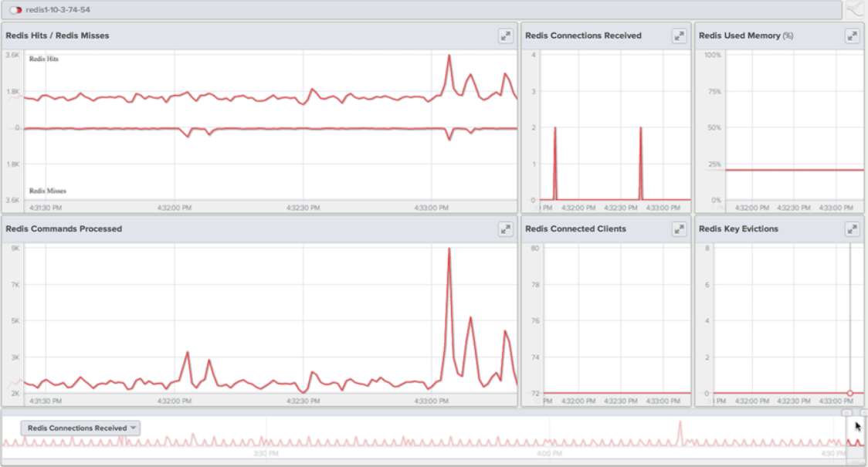
Task: Expand the Redis Commands Processed chart
Action: tap(505, 229)
